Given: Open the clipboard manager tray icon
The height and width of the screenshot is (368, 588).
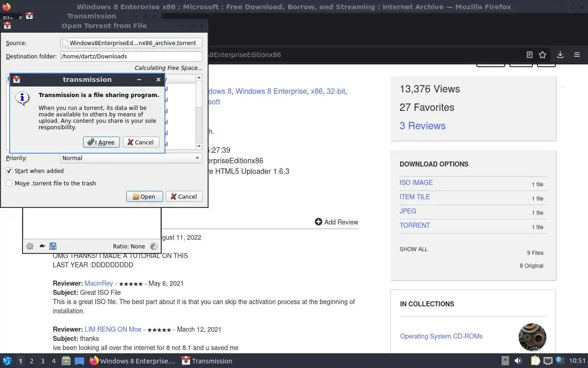Looking at the screenshot, I should tap(535, 361).
